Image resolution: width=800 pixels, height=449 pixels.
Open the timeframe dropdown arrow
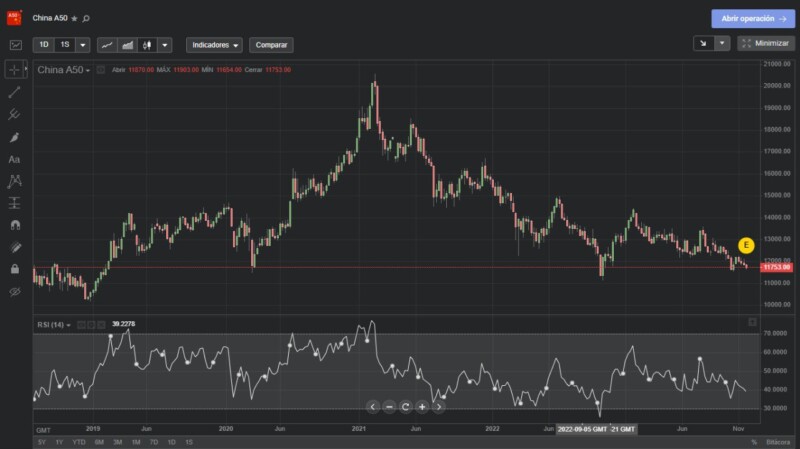(x=83, y=45)
